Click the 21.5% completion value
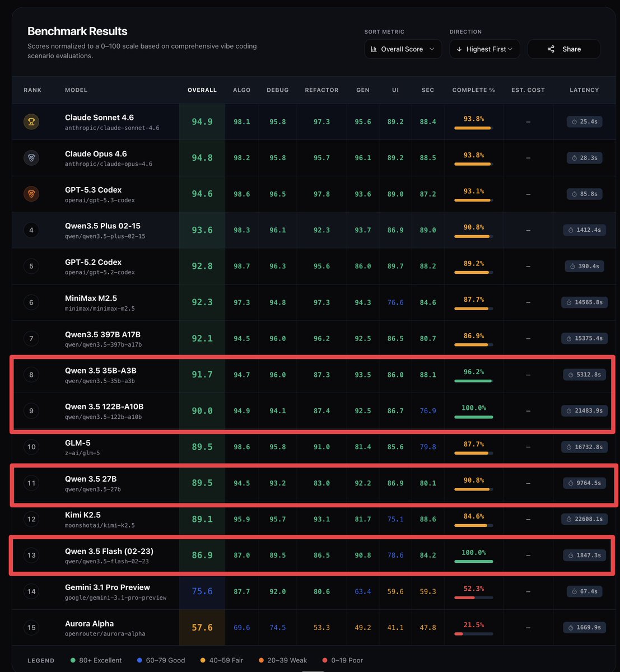620x672 pixels. pos(474,624)
